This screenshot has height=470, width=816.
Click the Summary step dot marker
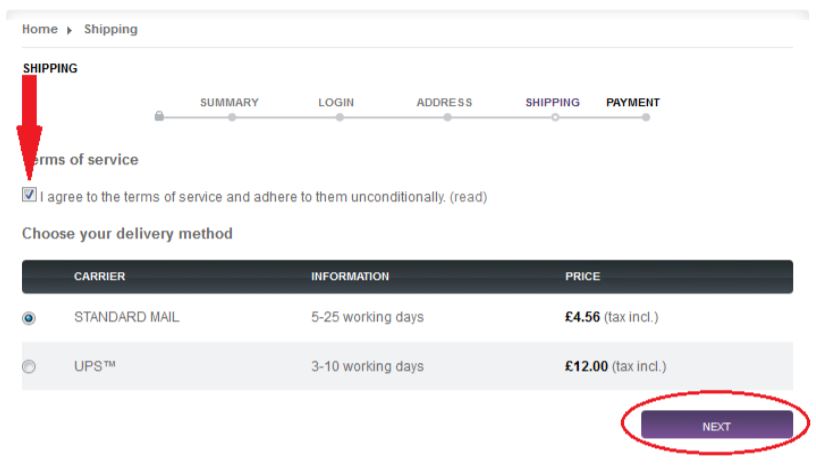[232, 117]
